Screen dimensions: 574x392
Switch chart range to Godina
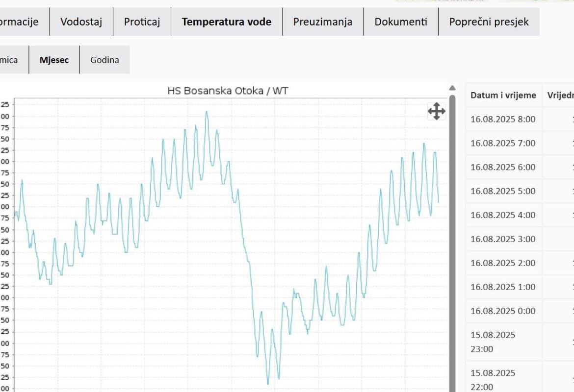coord(104,60)
